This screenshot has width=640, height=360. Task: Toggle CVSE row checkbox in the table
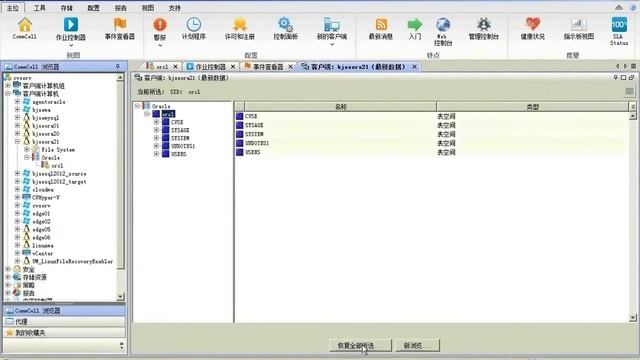240,116
